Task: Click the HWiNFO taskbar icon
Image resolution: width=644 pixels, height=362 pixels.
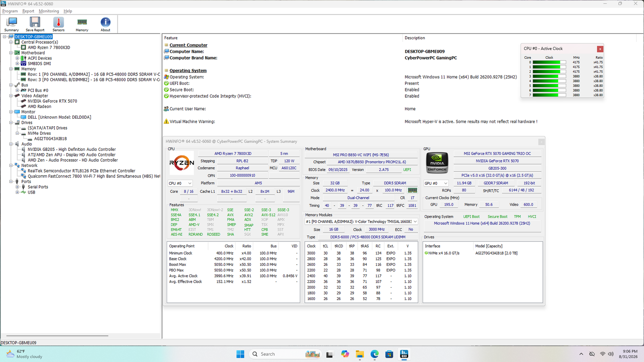Action: tap(404, 354)
